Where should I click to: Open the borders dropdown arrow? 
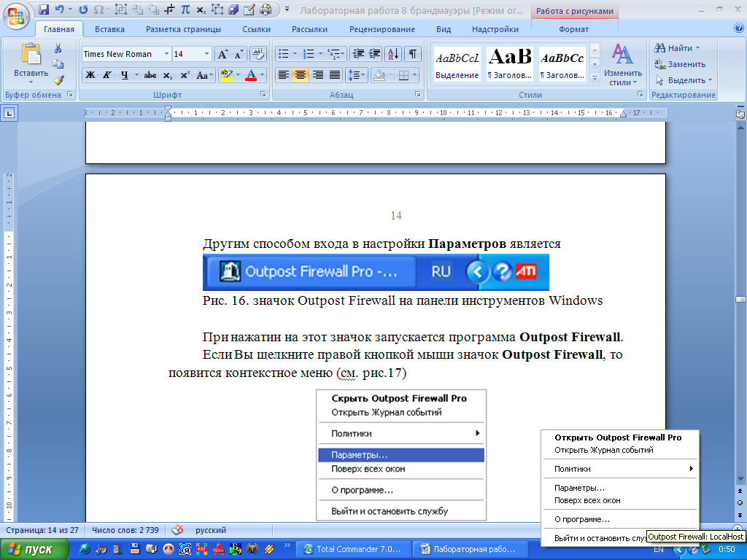pyautogui.click(x=414, y=75)
